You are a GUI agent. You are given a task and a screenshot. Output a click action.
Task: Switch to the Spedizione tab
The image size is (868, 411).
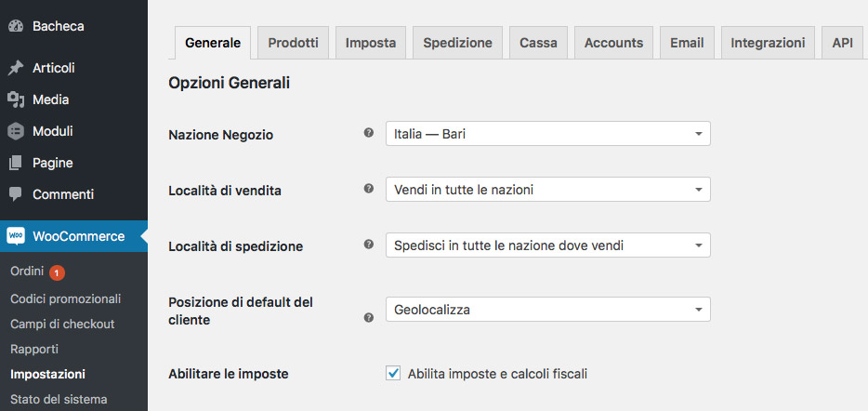click(458, 43)
